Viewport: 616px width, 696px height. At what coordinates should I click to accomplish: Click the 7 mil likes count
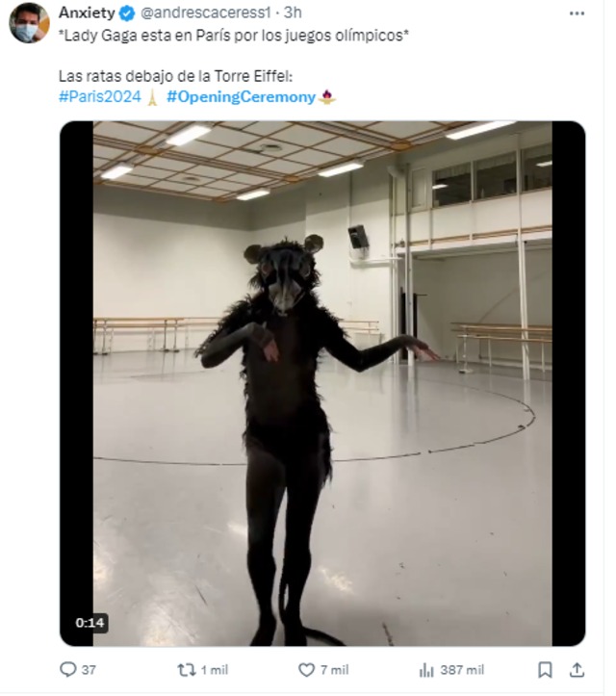click(x=335, y=670)
